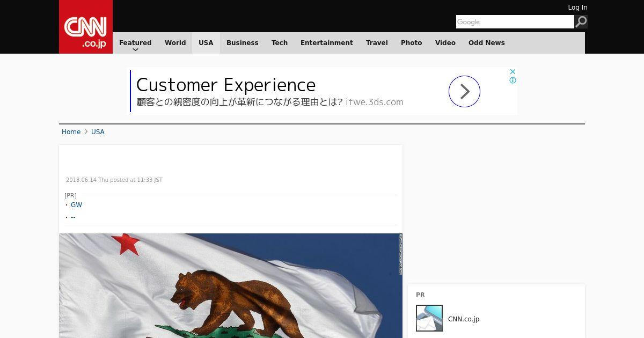Open the GW PR link
644x338 pixels.
76,205
